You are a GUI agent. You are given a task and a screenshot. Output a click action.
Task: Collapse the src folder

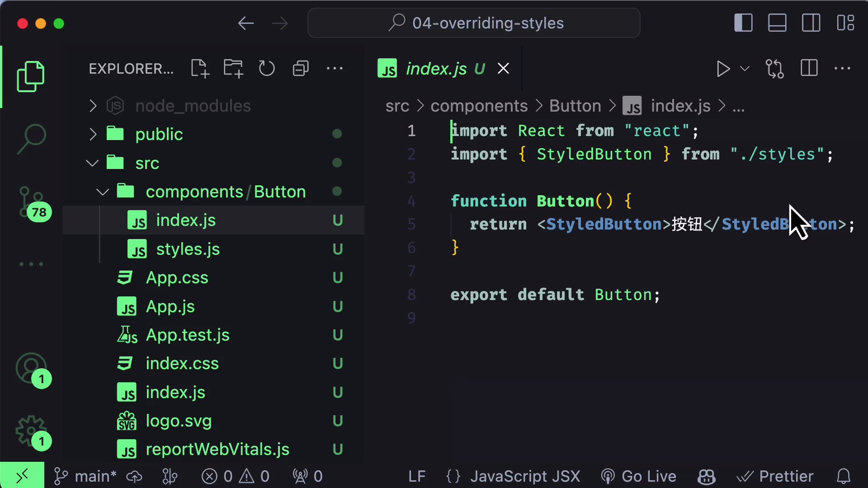[x=147, y=163]
